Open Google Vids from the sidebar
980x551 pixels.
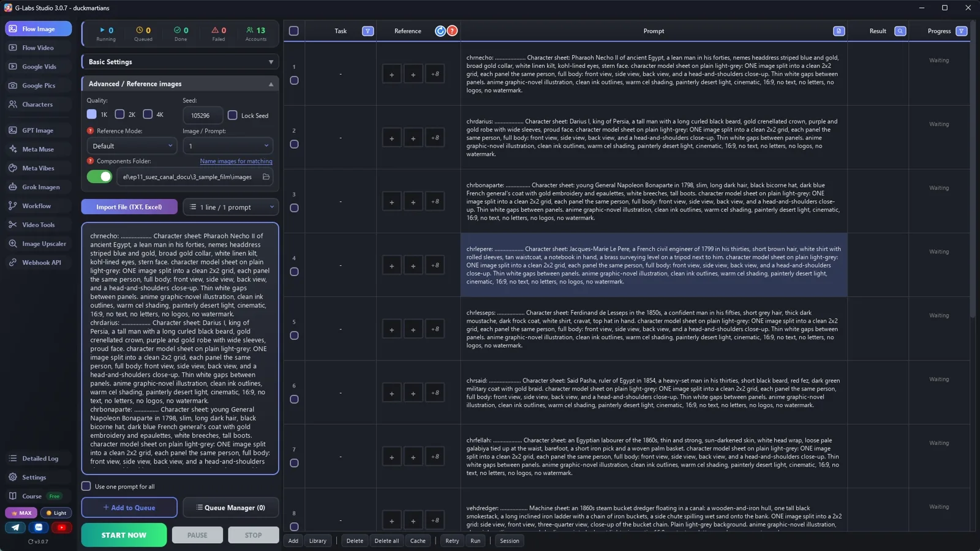38,67
